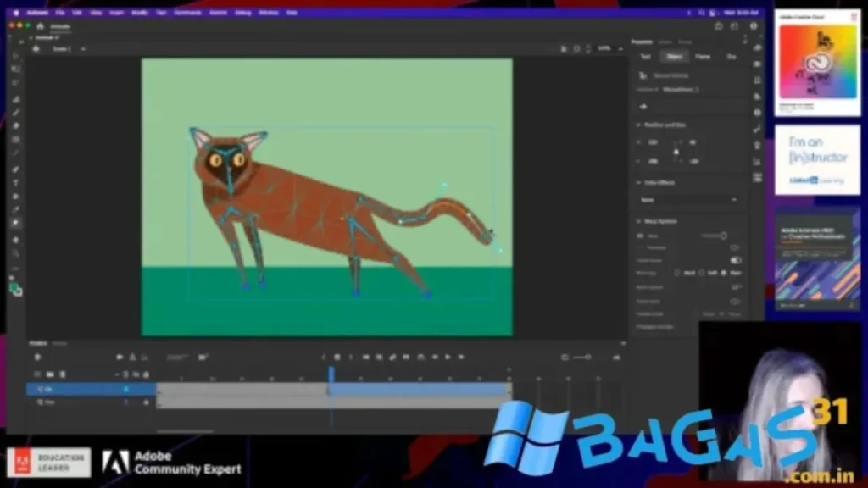
Task: Collapse the Position and Size section
Action: [638, 125]
